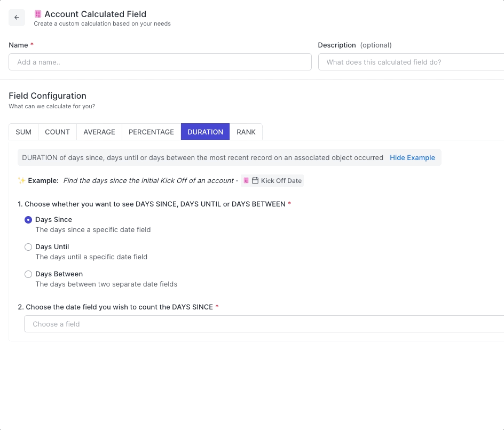Click the pink account icon beside the title

(38, 14)
